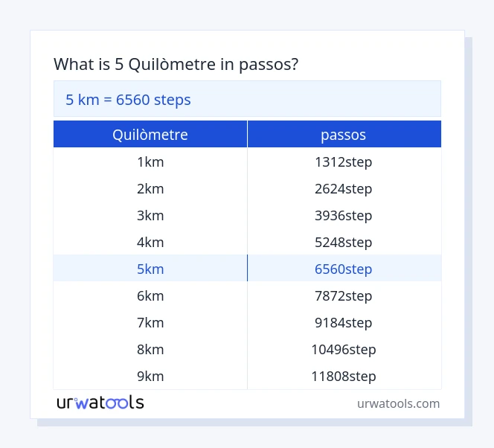Select the 2624step value
Viewport: 494px width, 448px height.
(344, 188)
